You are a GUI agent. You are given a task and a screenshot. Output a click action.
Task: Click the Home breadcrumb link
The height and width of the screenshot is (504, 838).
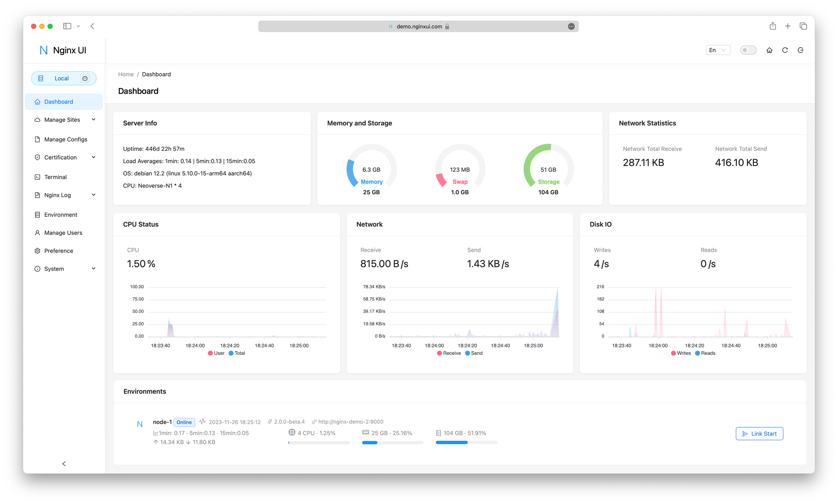click(x=126, y=74)
